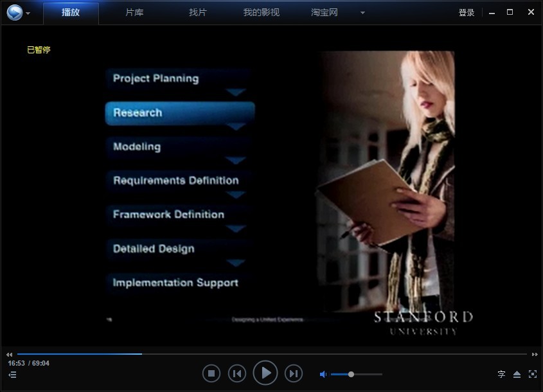Open the subtitle settings icon

point(501,374)
